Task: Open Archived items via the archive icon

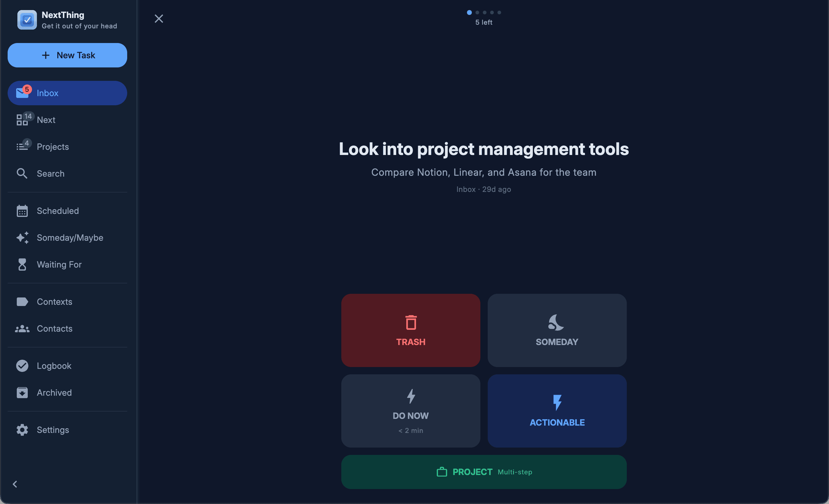Action: tap(22, 393)
